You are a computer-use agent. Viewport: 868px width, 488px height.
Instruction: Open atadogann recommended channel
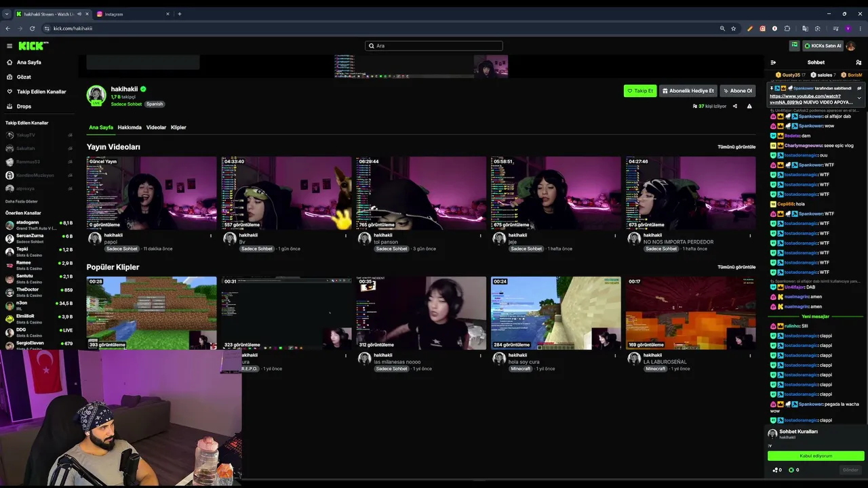pos(39,225)
